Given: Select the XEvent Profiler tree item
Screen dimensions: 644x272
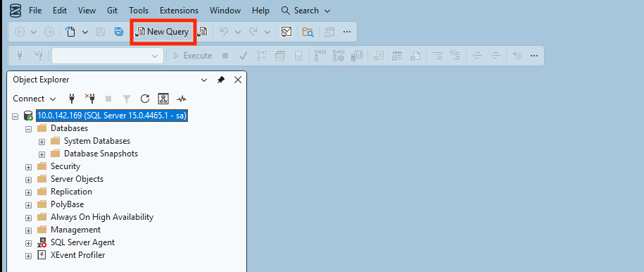Looking at the screenshot, I should point(77,255).
